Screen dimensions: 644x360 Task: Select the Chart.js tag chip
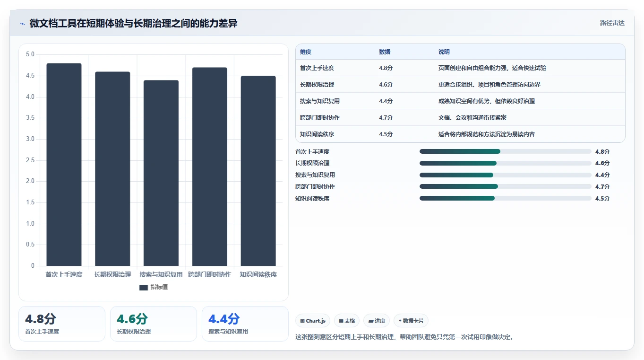[313, 321]
